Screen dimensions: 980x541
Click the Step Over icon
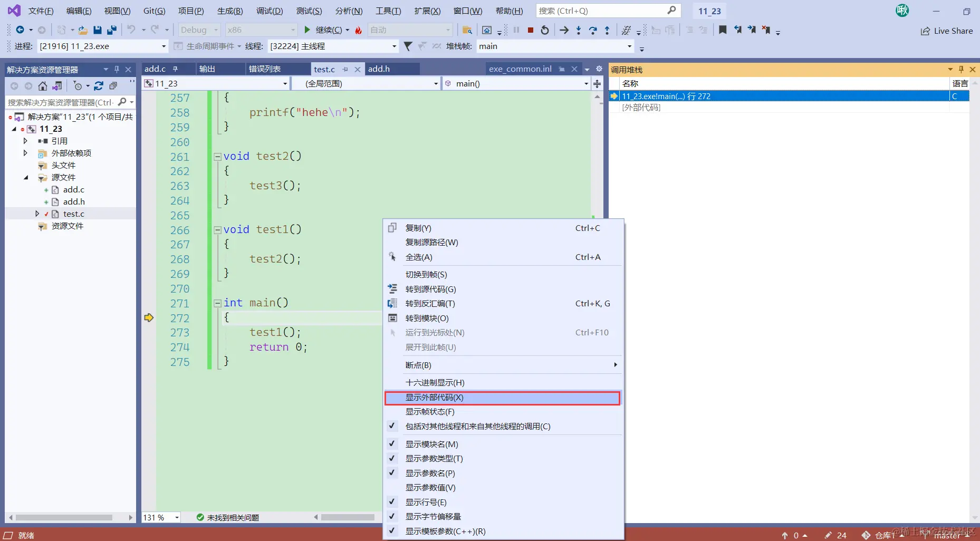click(x=593, y=30)
